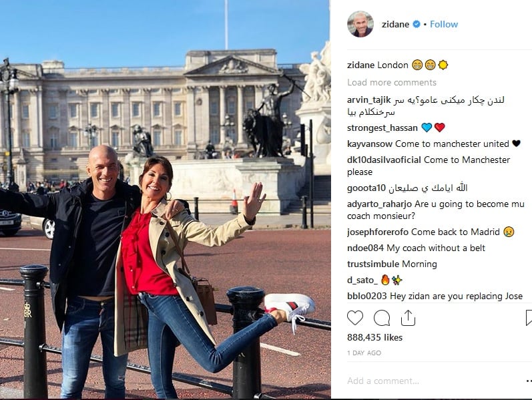Share the post using upload icon
The width and height of the screenshot is (532, 400).
click(x=408, y=318)
